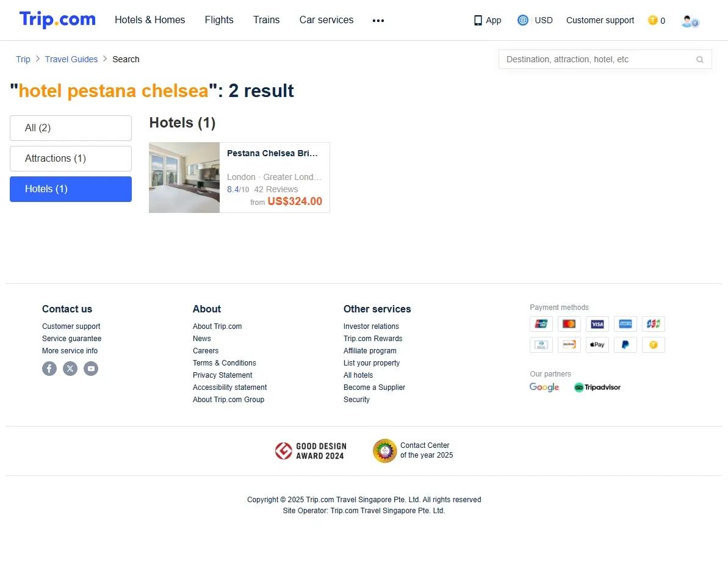Select the Hotels (1) filter tab

[71, 189]
